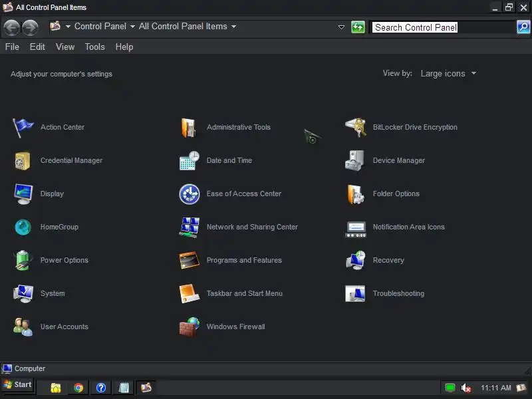Open Administrative Tools icon
Image resolution: width=532 pixels, height=399 pixels.
tap(189, 127)
